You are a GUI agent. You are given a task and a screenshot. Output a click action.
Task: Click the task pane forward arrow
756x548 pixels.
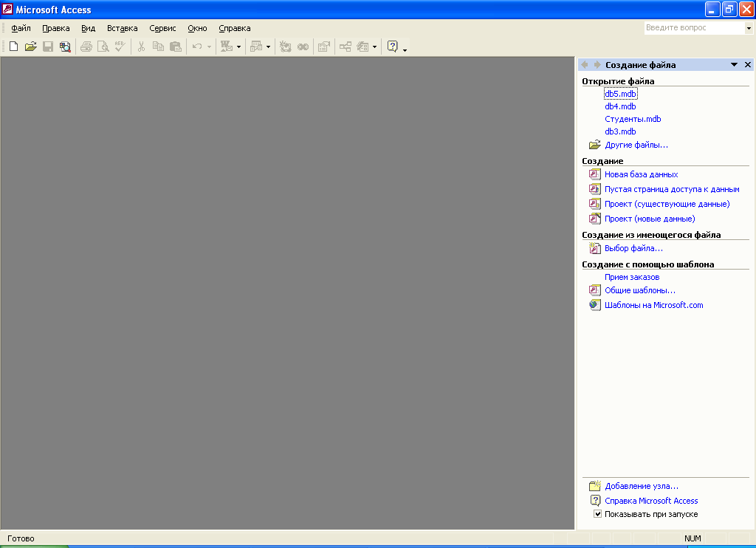tap(597, 65)
